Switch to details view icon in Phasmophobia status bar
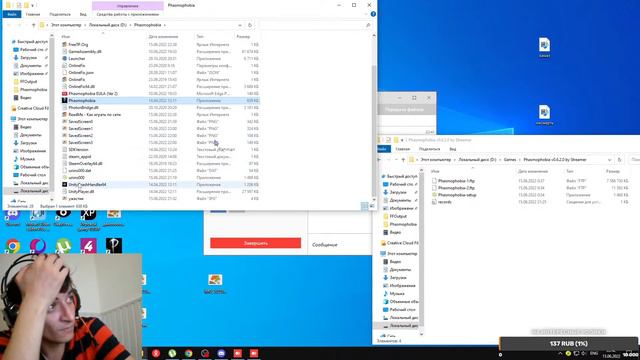640x360 pixels. [x=364, y=206]
